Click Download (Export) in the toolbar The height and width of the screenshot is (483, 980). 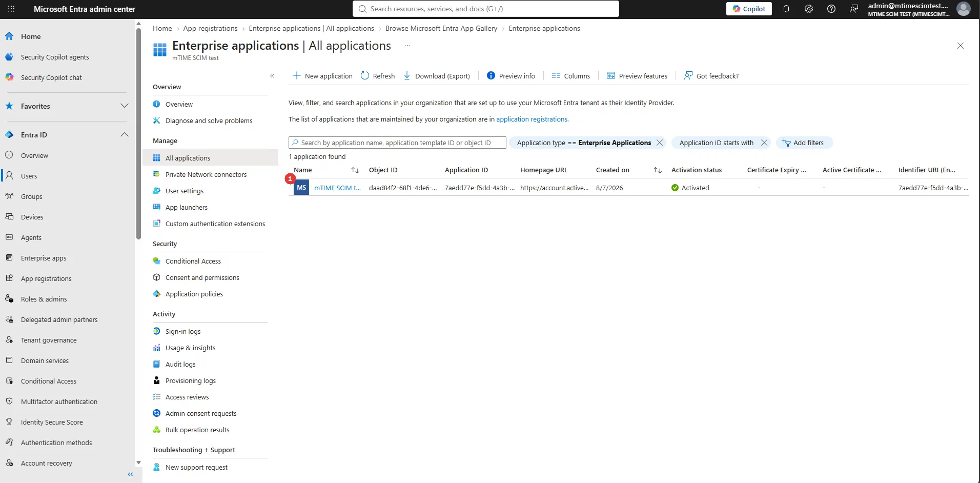(437, 76)
